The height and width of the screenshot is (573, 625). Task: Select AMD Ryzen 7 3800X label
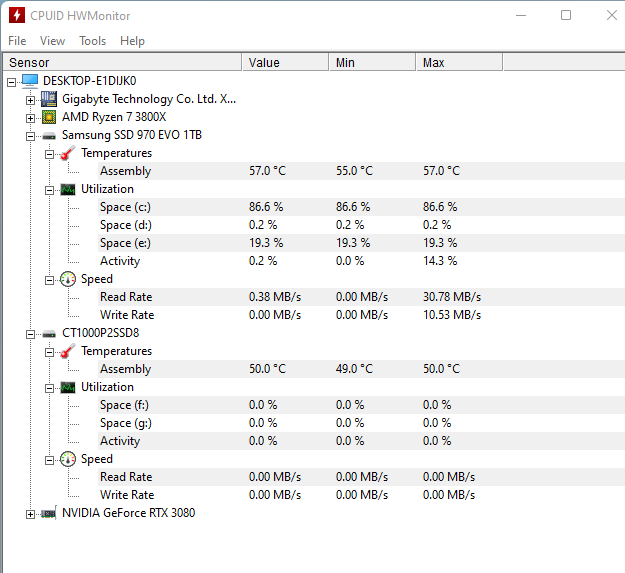click(114, 117)
